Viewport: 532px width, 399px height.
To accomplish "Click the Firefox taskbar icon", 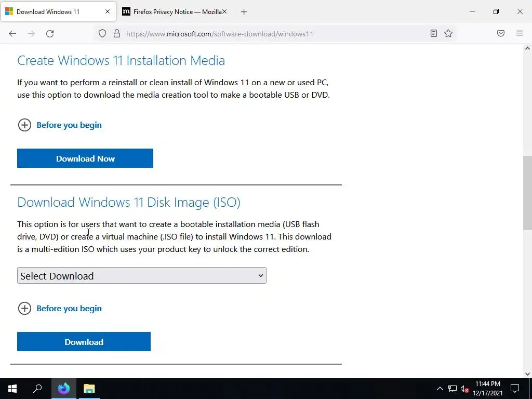I will (64, 389).
